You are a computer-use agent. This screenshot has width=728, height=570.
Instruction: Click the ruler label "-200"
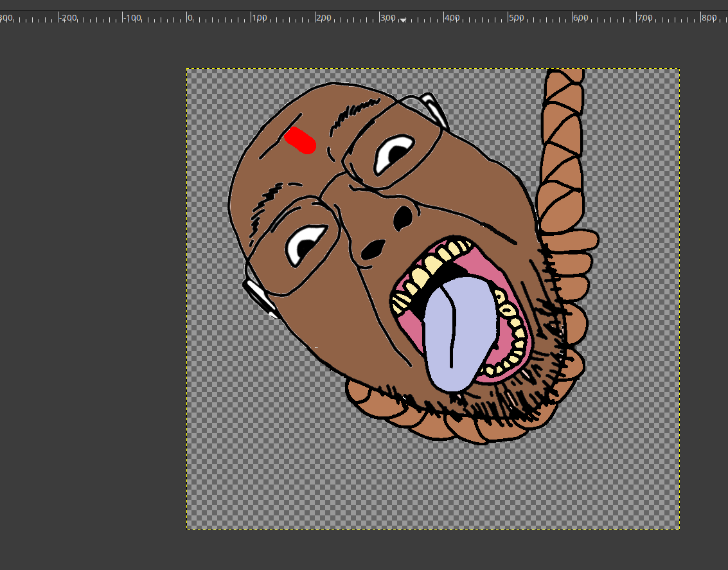click(x=68, y=18)
